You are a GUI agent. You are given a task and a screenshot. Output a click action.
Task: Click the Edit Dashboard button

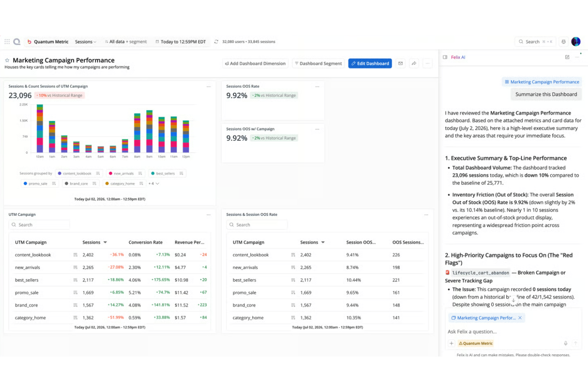click(x=370, y=64)
